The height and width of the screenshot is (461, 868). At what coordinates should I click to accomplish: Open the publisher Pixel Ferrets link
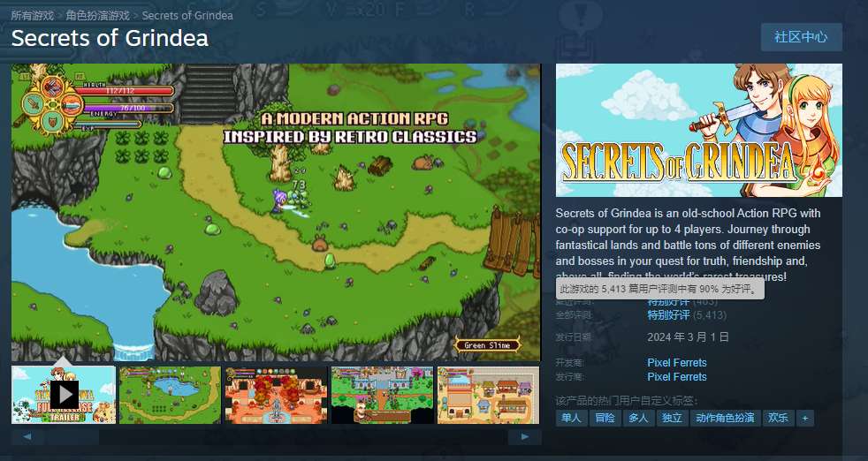tap(677, 377)
